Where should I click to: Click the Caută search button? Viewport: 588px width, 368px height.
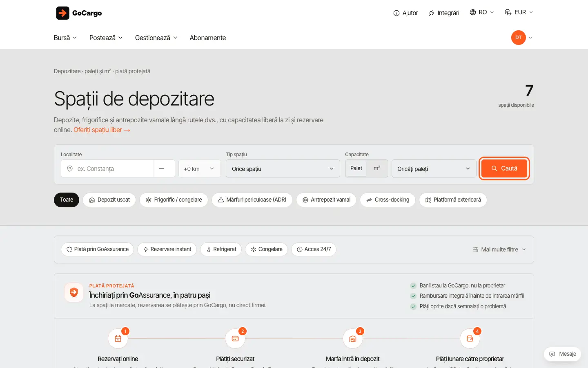pos(504,168)
